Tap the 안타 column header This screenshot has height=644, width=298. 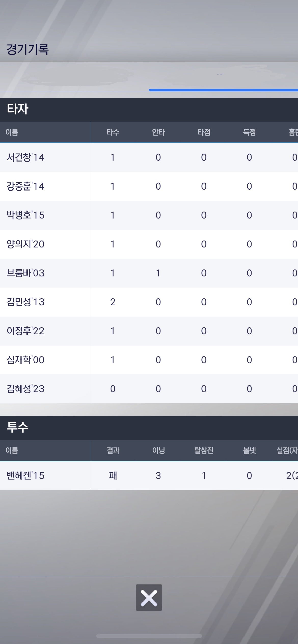click(158, 132)
